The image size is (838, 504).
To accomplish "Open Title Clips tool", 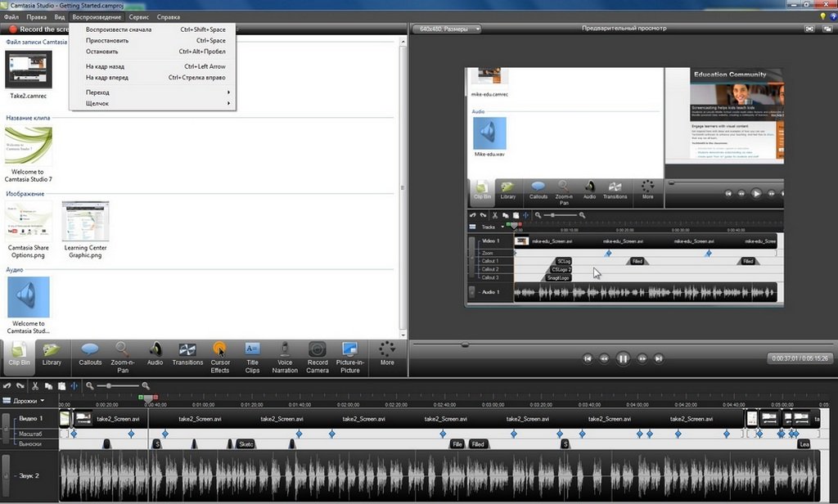I will coord(252,354).
